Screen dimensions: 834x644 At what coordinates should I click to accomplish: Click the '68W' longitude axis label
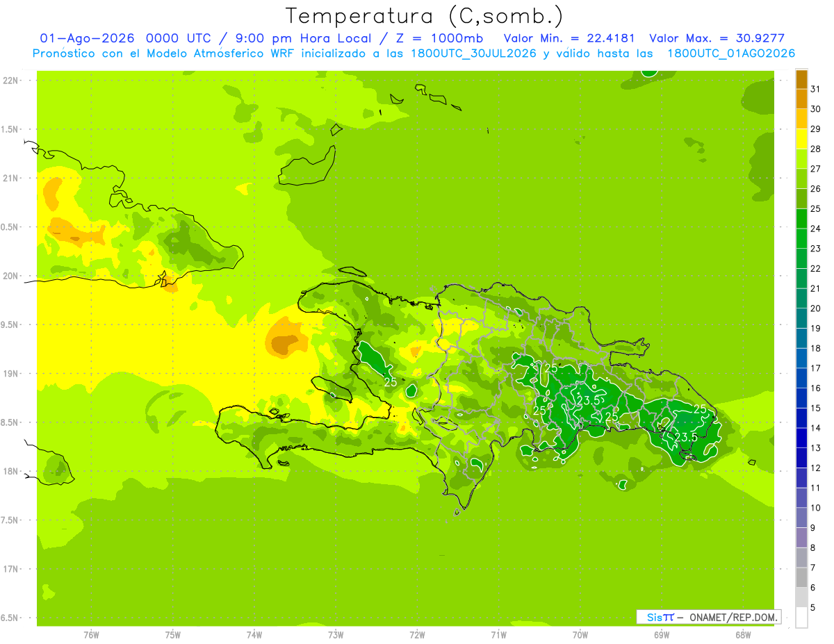pyautogui.click(x=743, y=634)
